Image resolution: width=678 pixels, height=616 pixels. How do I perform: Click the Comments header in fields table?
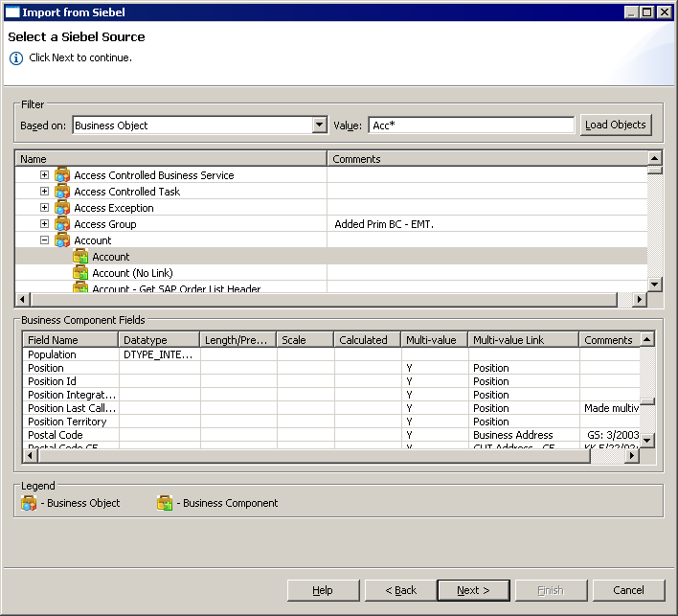click(610, 340)
